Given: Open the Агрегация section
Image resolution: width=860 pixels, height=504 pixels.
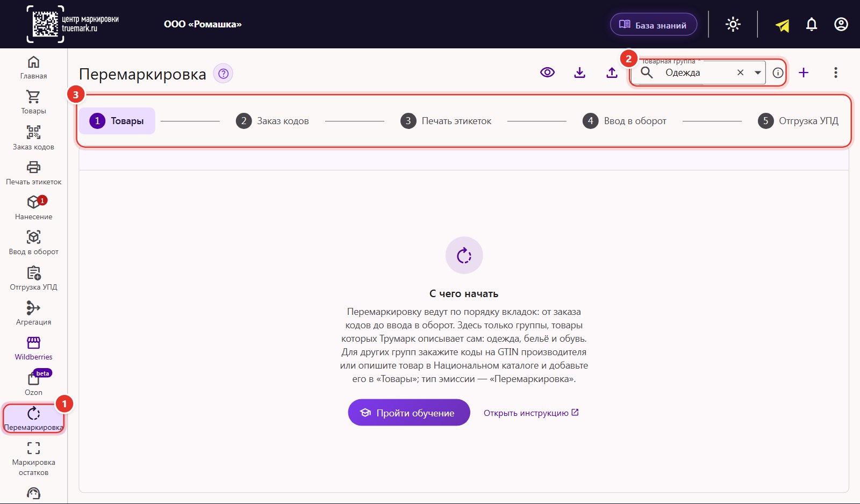Looking at the screenshot, I should (33, 313).
